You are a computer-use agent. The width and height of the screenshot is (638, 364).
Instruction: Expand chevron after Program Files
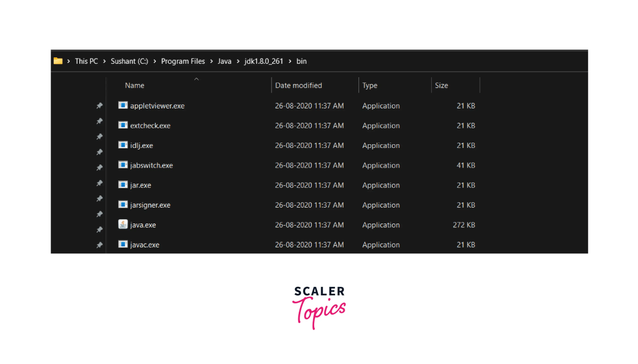pyautogui.click(x=211, y=61)
